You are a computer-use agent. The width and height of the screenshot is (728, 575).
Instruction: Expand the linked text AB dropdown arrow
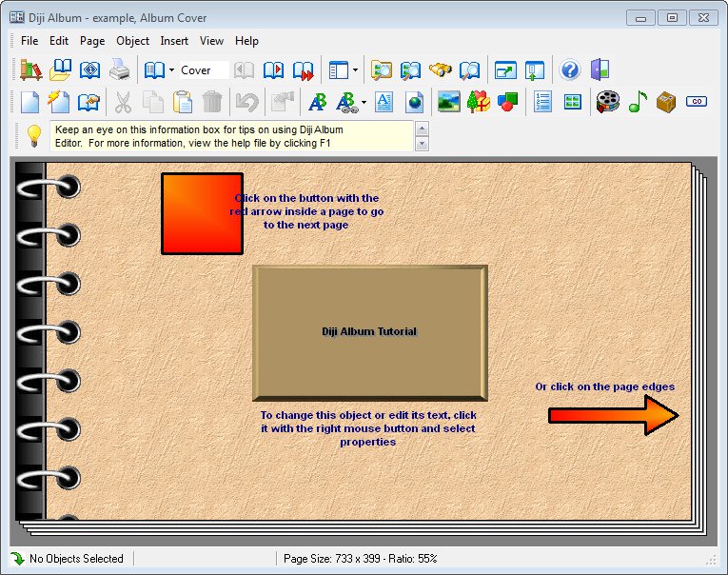pyautogui.click(x=364, y=102)
